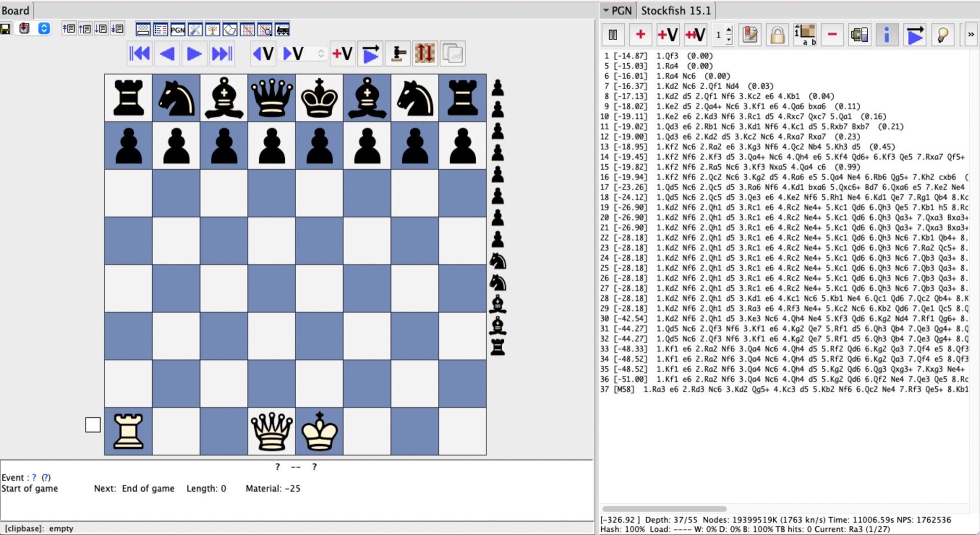Toggle the engine info button
This screenshot has height=535, width=980.
pyautogui.click(x=887, y=35)
